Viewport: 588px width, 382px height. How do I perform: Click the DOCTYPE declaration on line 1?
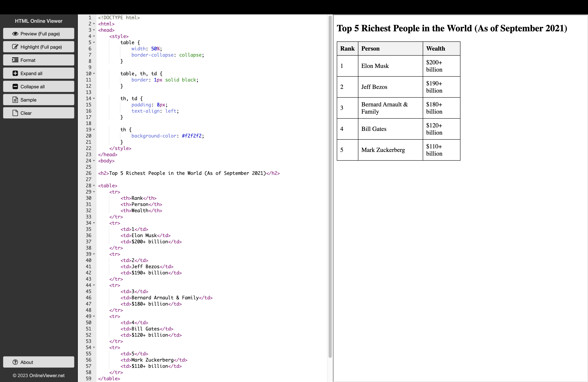[119, 18]
